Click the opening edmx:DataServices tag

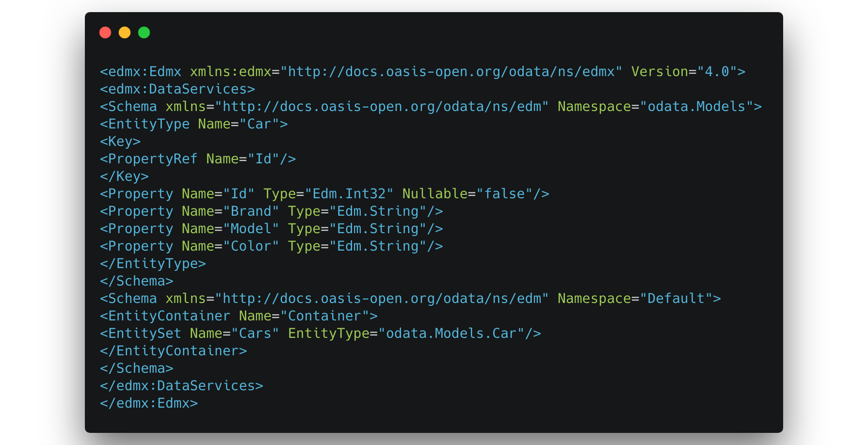(177, 89)
